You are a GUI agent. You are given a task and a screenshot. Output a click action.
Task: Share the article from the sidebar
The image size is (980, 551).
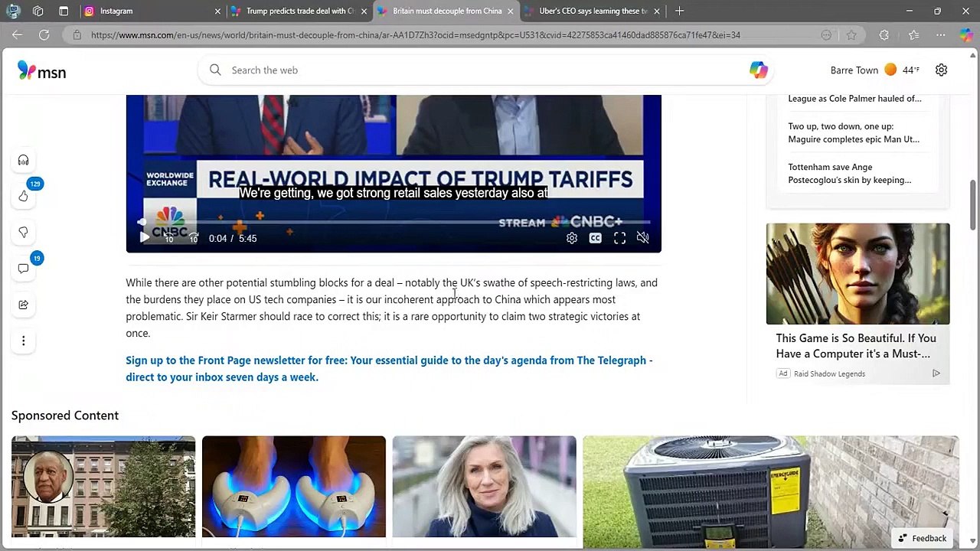23,305
